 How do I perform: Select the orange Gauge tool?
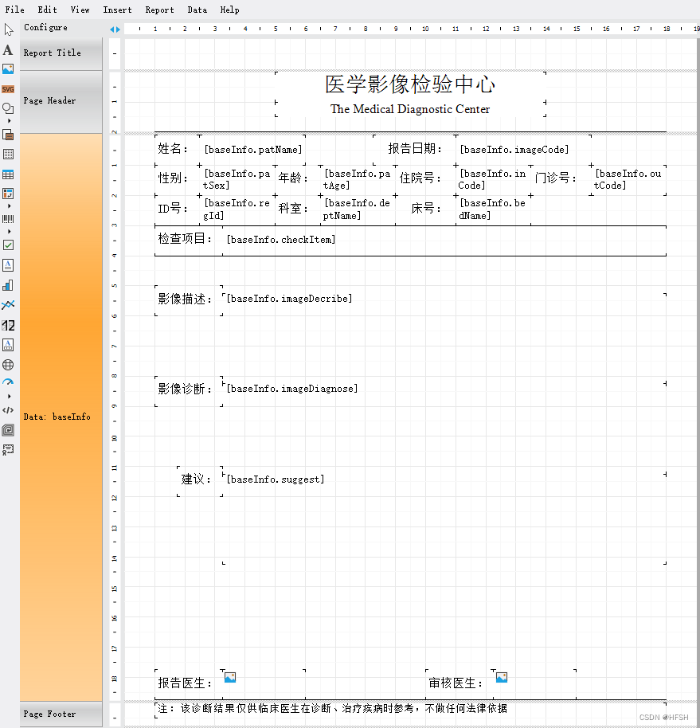point(8,382)
